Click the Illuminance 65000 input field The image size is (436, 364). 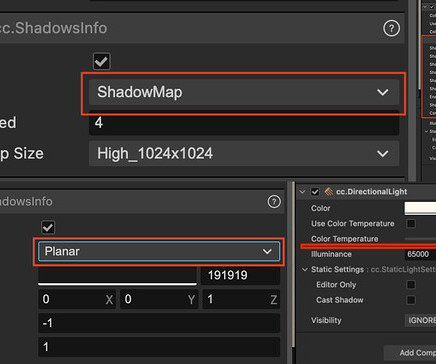[420, 254]
